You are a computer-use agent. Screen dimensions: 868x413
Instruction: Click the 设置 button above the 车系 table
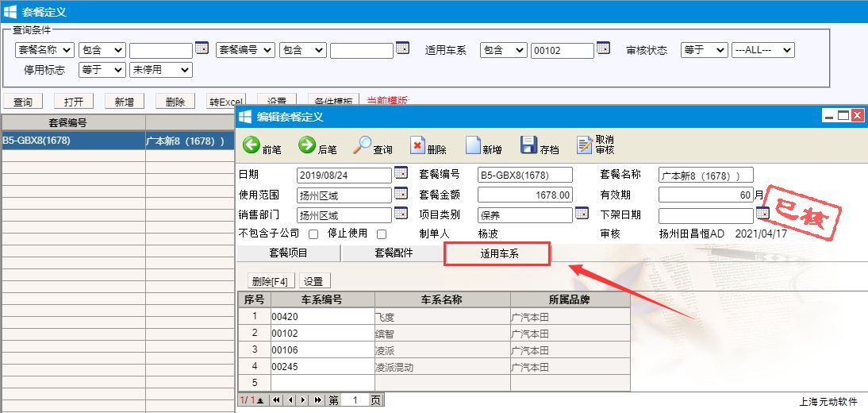(313, 281)
